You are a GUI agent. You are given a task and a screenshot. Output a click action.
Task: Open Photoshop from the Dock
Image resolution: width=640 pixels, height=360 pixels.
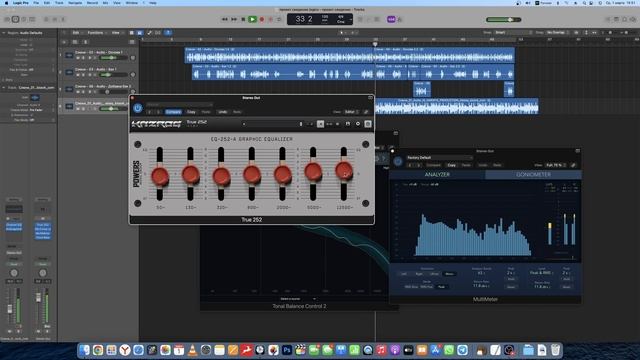pos(287,350)
